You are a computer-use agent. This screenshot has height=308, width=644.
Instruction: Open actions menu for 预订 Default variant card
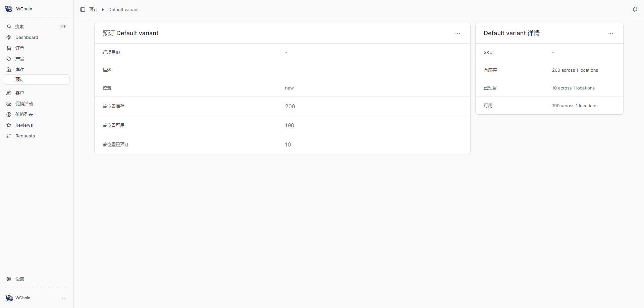(458, 34)
